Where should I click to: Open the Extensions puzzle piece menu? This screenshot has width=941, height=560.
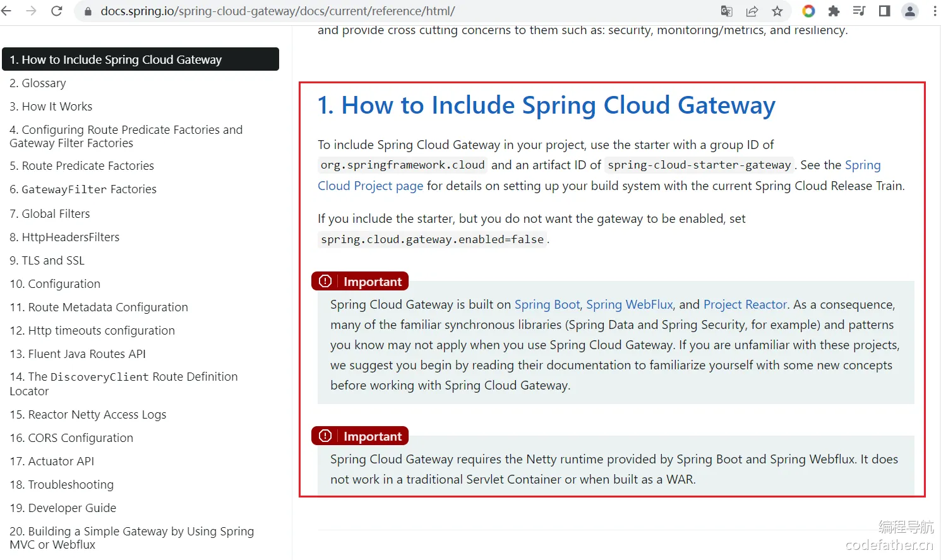coord(834,11)
